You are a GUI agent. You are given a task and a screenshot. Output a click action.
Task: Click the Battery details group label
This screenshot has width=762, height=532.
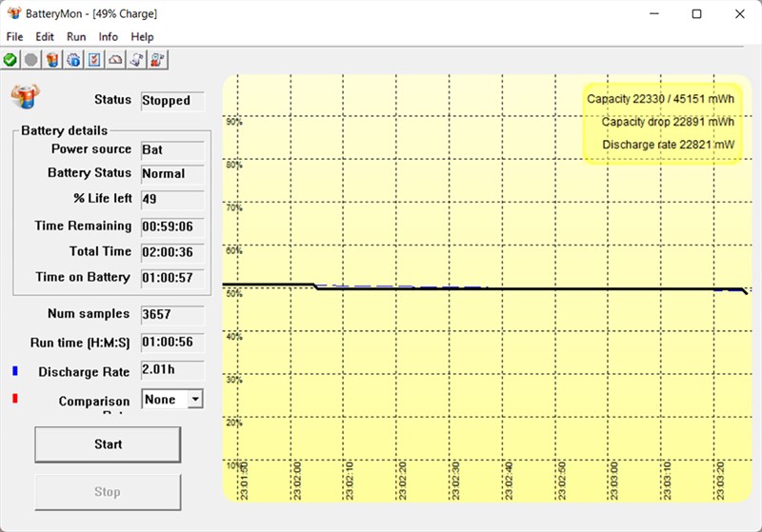[64, 130]
